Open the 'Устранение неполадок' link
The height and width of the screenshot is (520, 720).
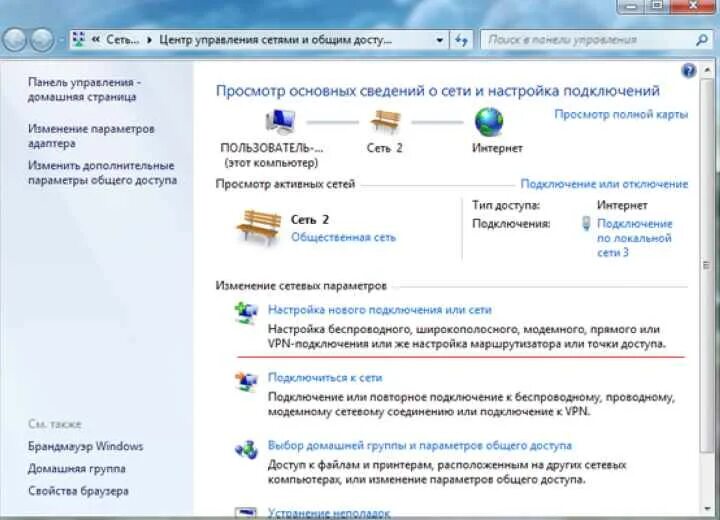(x=329, y=513)
